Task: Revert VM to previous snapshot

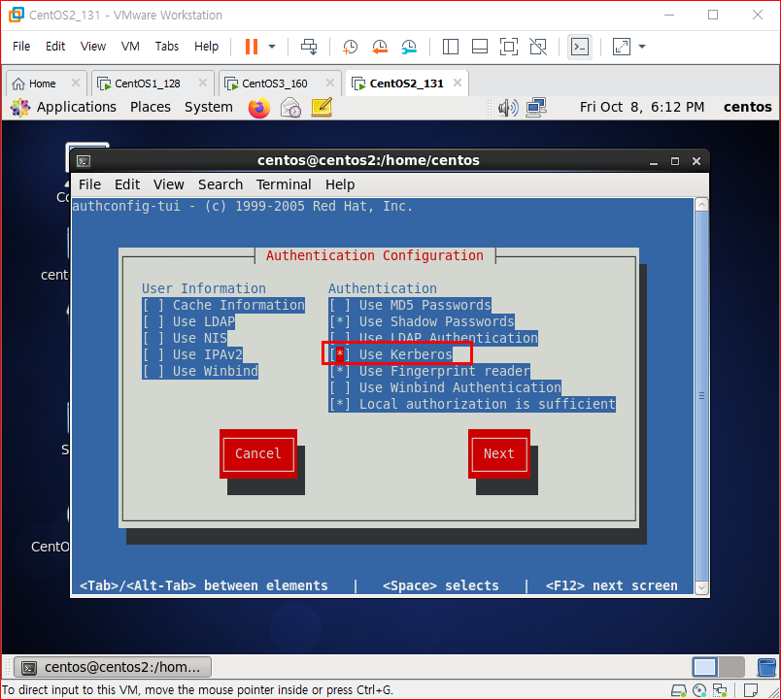Action: tap(380, 47)
